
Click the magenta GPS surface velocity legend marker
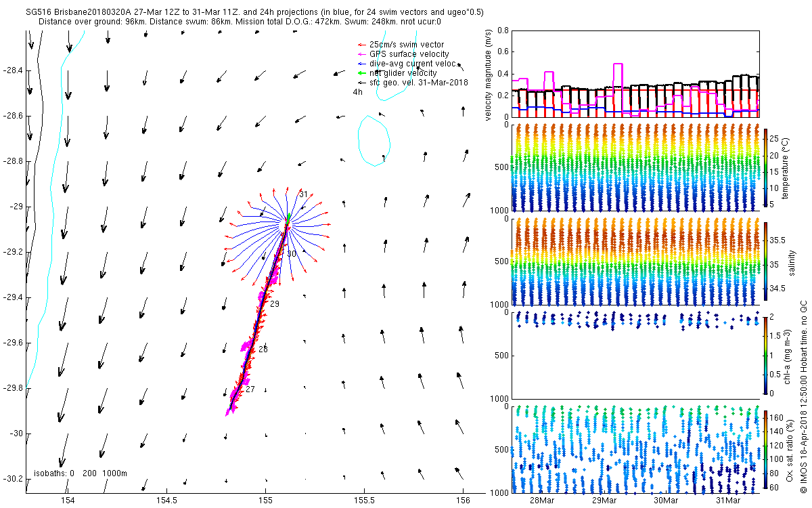pos(361,54)
